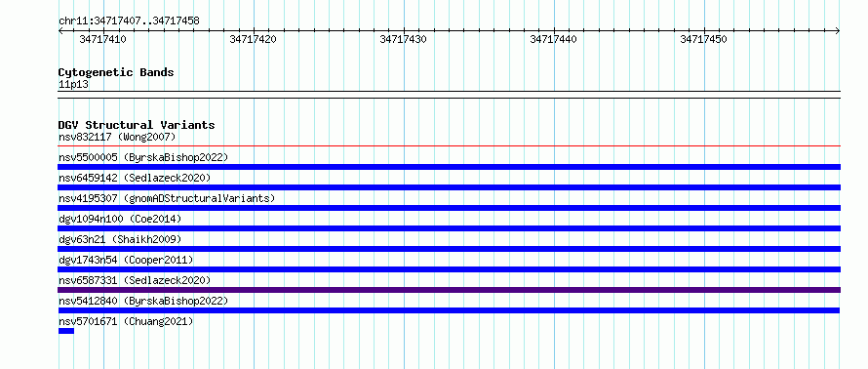
Task: Click the blue bar for nsv4195307
Action: [x=449, y=208]
